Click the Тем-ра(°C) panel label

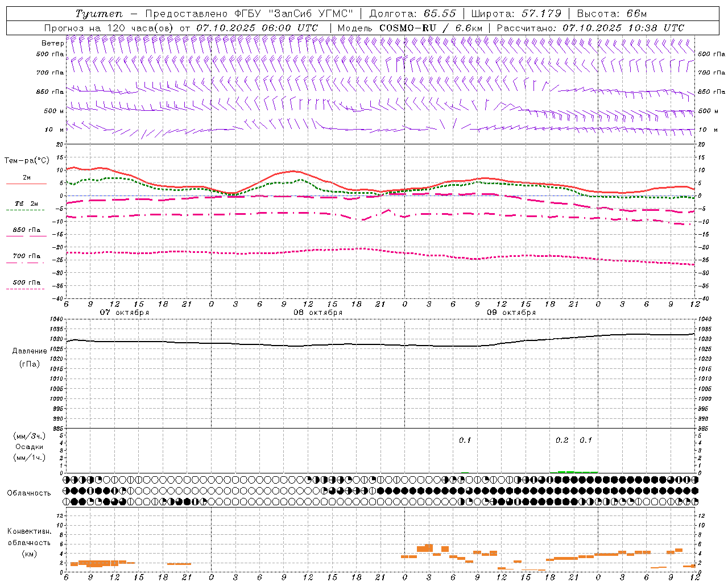tap(26, 161)
